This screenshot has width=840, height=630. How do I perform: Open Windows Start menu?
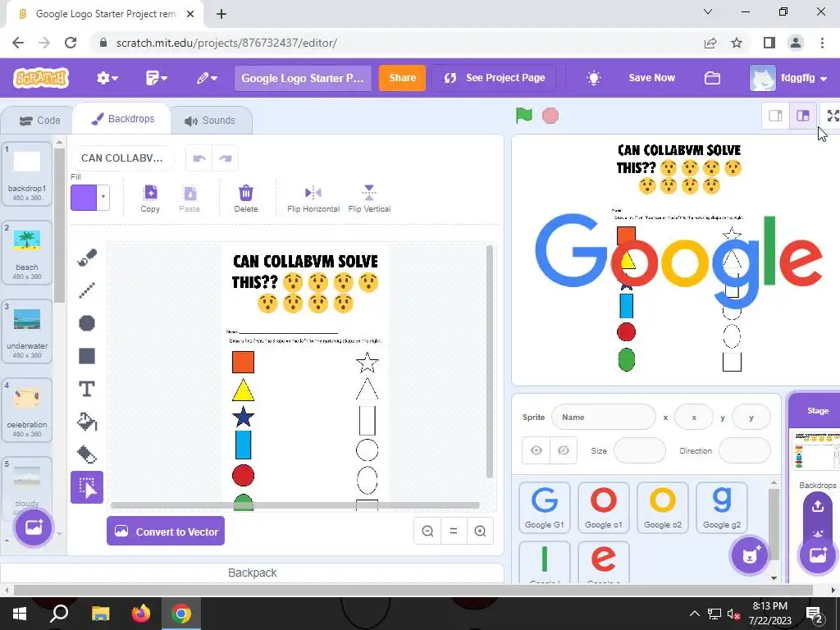click(x=20, y=614)
